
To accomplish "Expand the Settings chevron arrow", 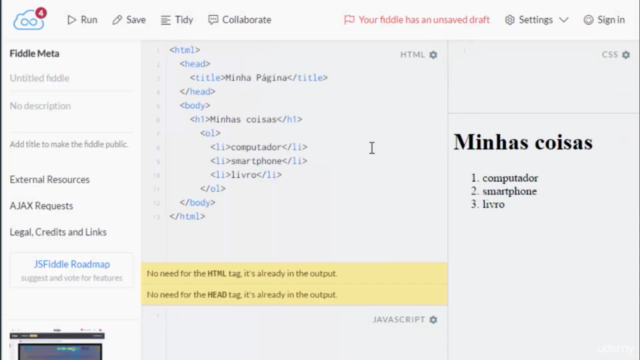I will click(564, 20).
